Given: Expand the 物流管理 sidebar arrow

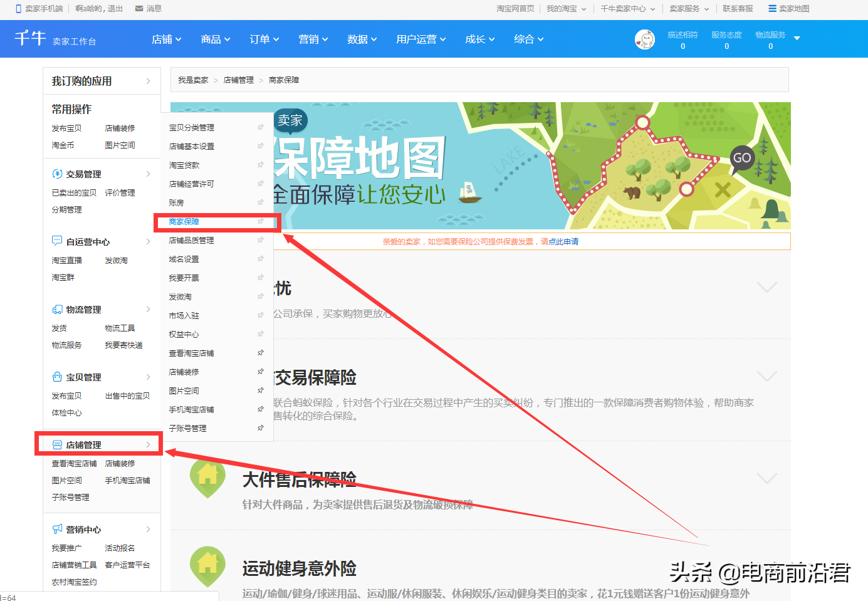Looking at the screenshot, I should (x=149, y=309).
